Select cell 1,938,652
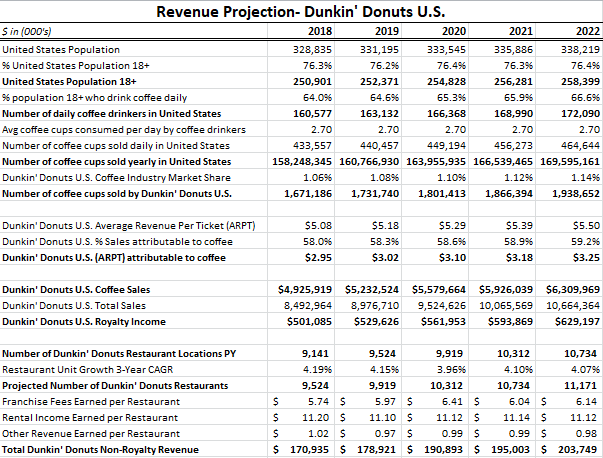603x458 pixels. tap(576, 194)
